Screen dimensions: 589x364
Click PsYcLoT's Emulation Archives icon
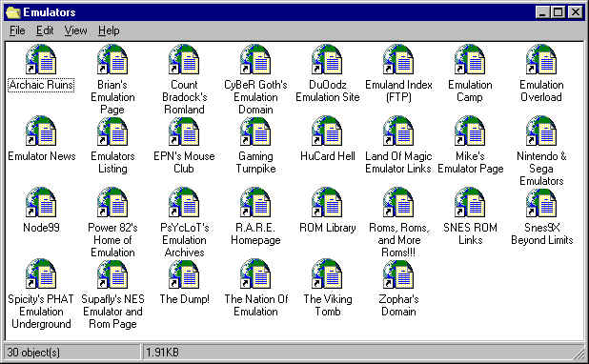tap(184, 202)
